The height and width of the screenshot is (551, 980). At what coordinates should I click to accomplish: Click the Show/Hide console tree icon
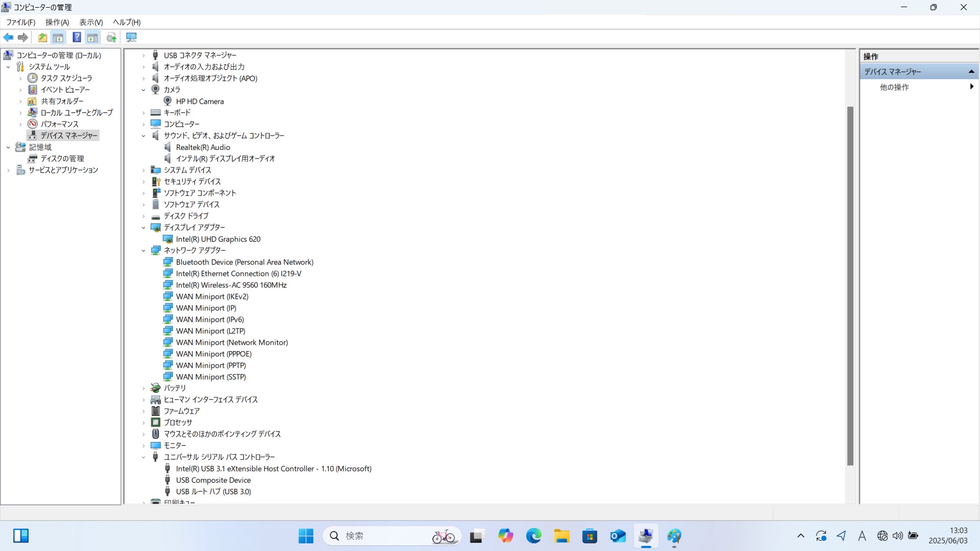pos(58,37)
